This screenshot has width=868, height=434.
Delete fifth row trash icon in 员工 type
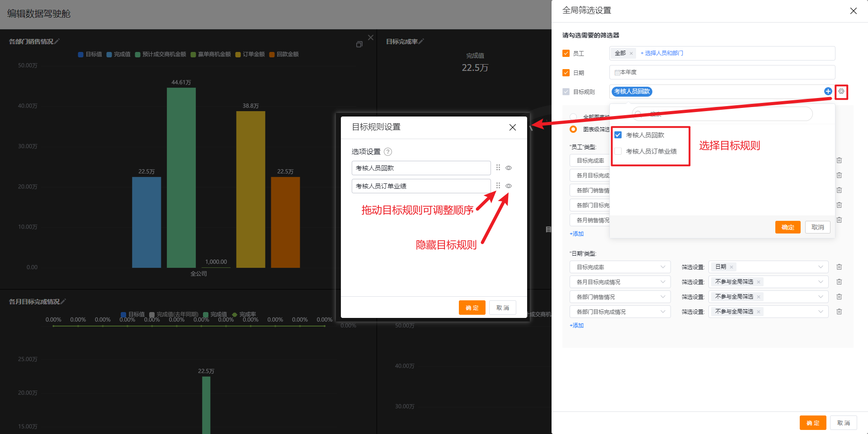[x=839, y=220]
